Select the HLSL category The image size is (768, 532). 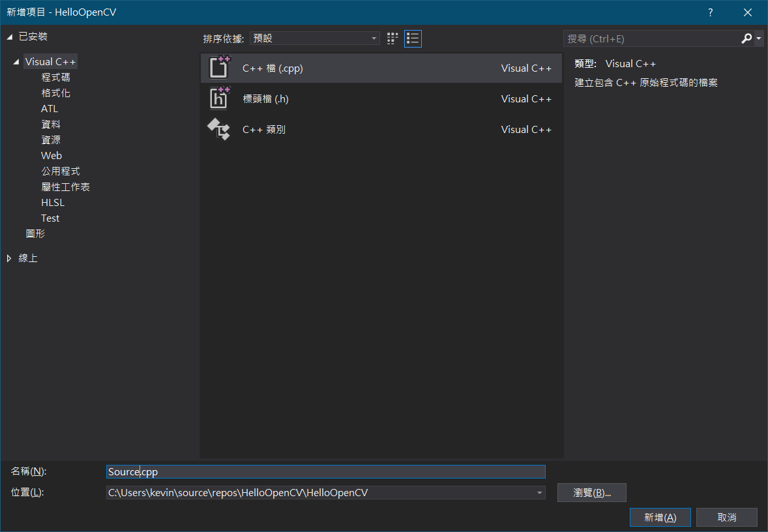(53, 203)
